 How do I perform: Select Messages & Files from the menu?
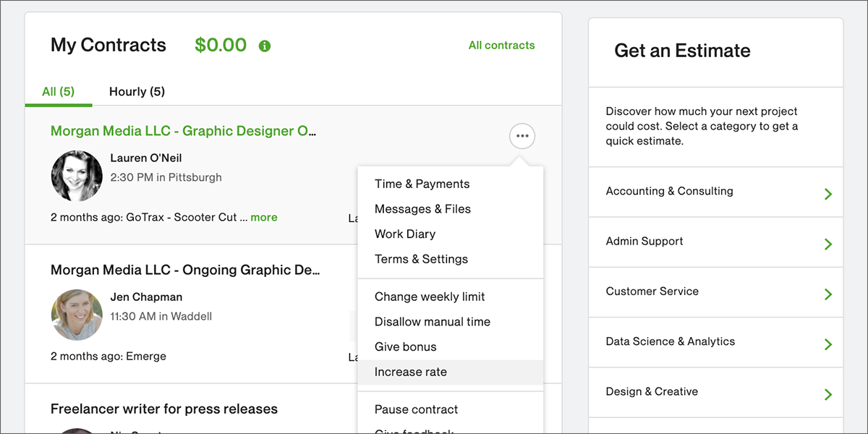pos(450,209)
